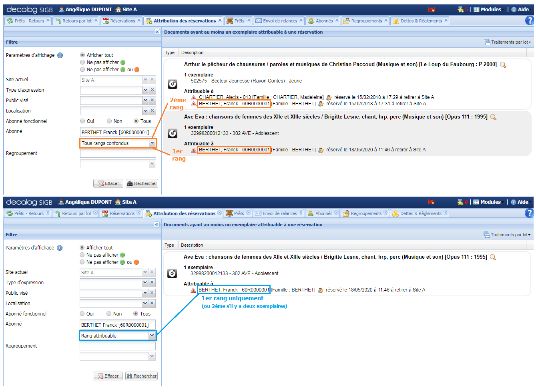Open the notifications star icon showing count 6
The height and width of the screenshot is (392, 536).
[460, 202]
